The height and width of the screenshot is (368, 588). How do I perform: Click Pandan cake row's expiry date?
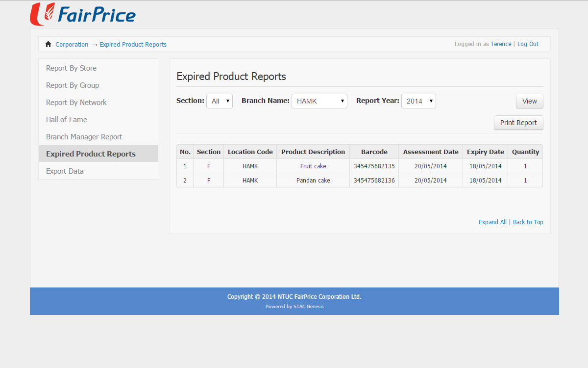click(x=486, y=180)
